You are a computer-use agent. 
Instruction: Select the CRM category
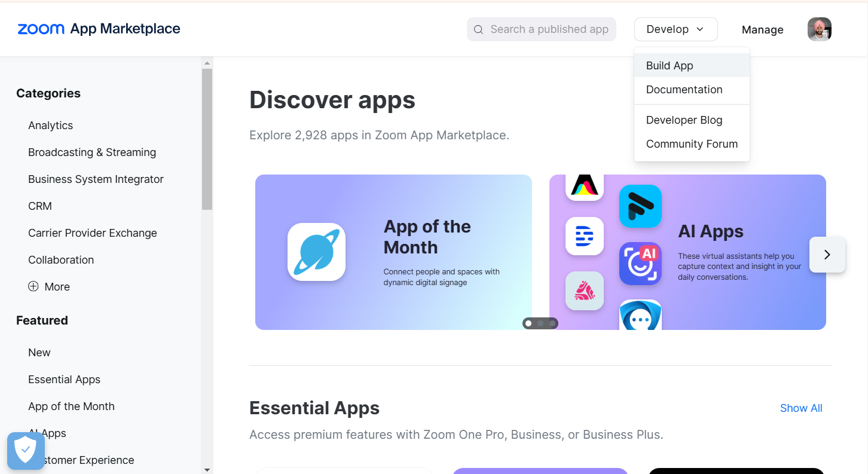click(40, 206)
